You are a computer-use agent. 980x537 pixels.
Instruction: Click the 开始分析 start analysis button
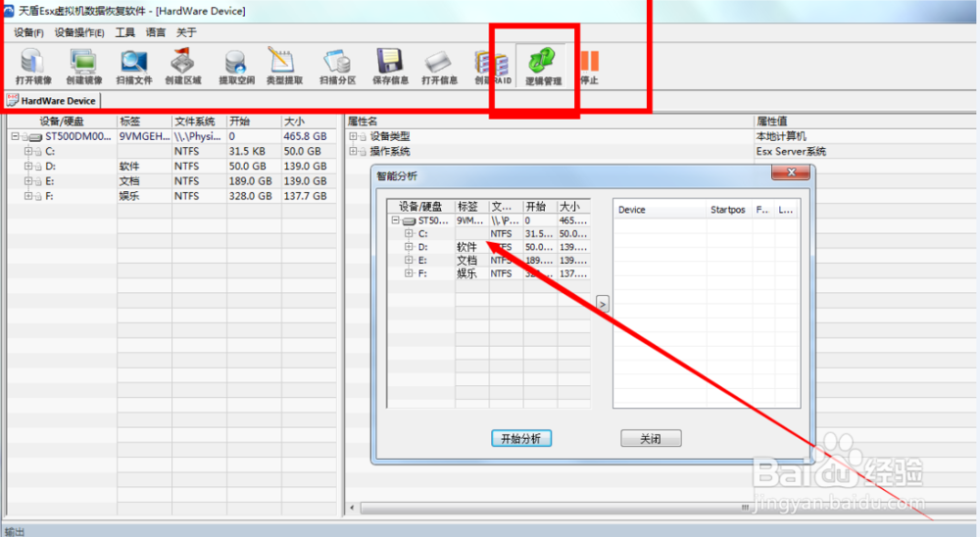(x=521, y=439)
